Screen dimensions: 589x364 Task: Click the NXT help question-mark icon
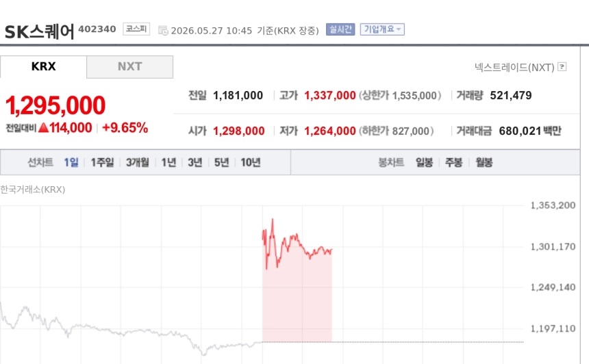(x=562, y=67)
